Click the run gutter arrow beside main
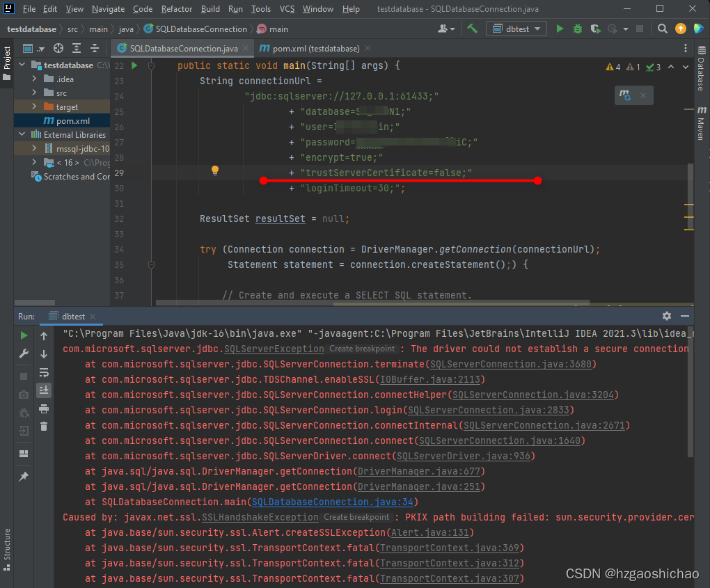Viewport: 710px width, 588px height. tap(134, 65)
